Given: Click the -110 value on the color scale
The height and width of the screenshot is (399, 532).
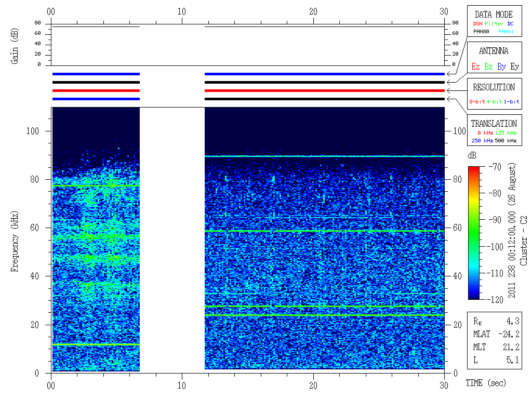Looking at the screenshot, I should pyautogui.click(x=495, y=273).
